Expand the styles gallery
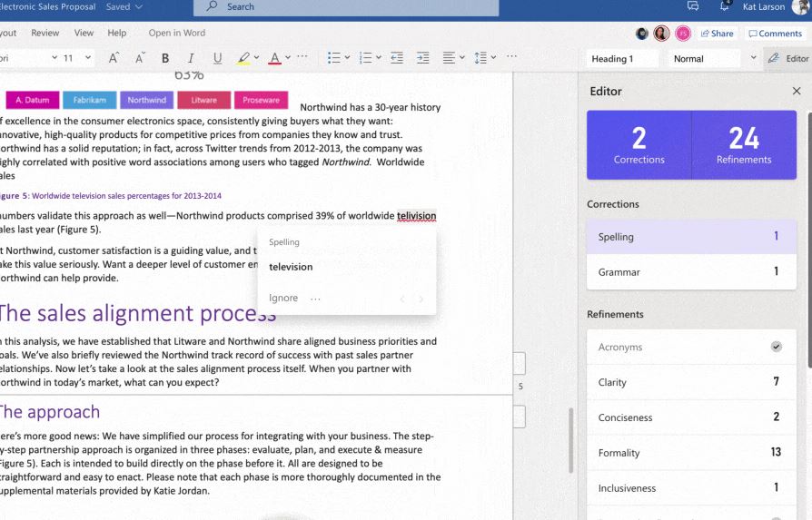 click(754, 57)
